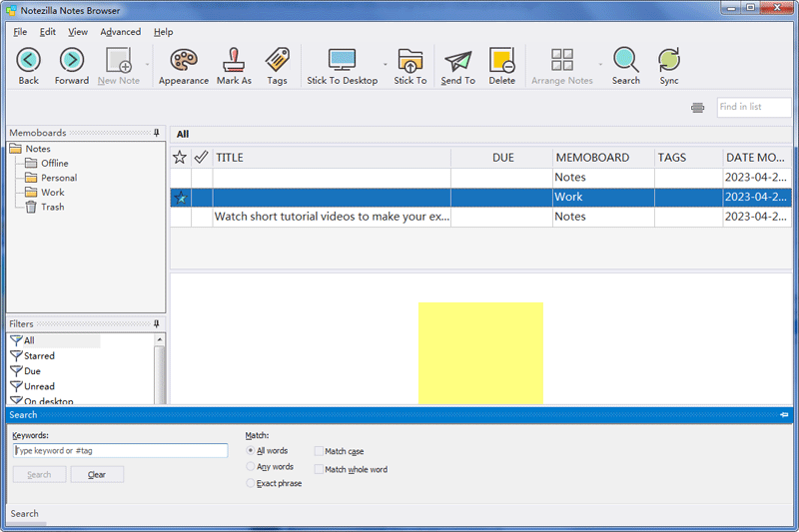Click the pin icon on the Search panel header

click(784, 415)
